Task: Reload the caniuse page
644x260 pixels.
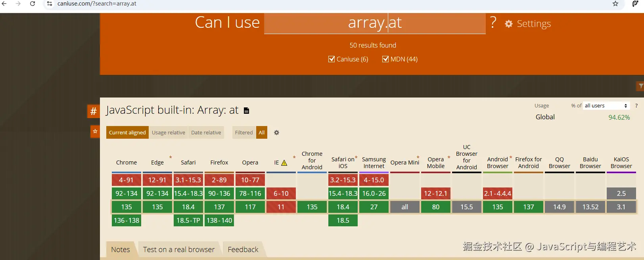Action: point(33,4)
